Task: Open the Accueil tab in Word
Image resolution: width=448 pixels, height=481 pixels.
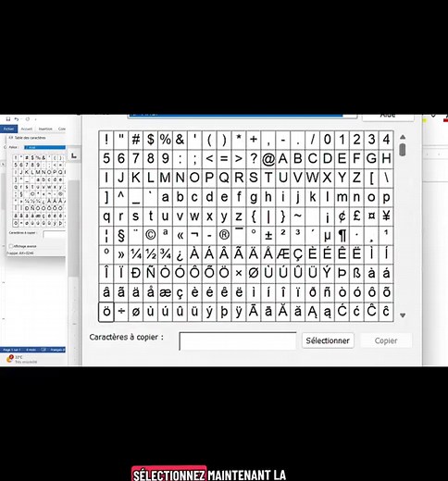Action: click(27, 129)
